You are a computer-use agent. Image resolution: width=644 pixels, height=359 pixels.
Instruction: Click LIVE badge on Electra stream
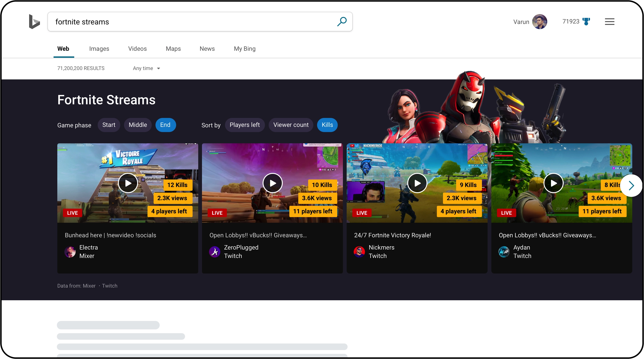[73, 213]
